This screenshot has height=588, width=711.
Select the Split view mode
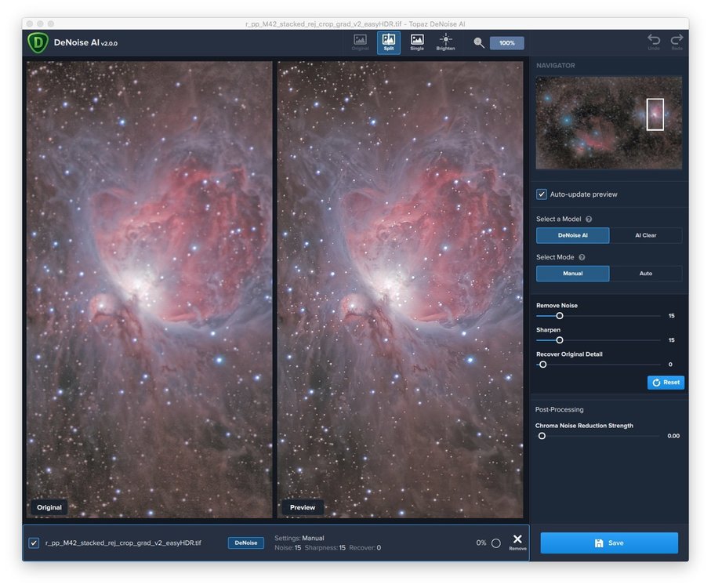click(x=389, y=42)
